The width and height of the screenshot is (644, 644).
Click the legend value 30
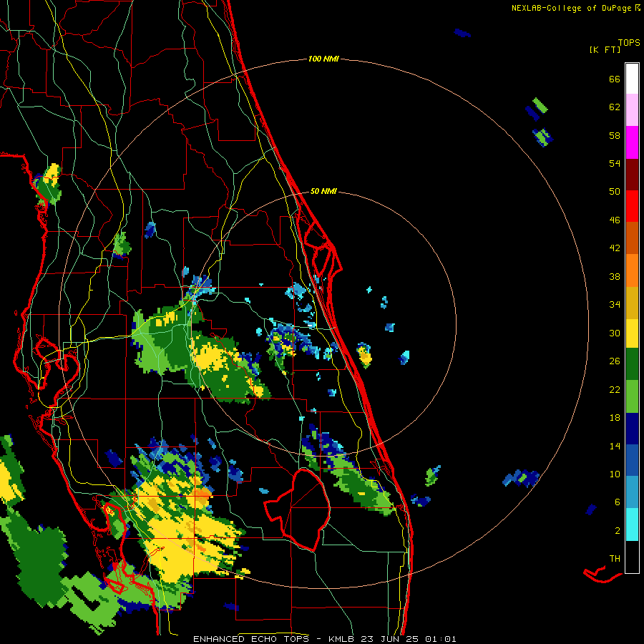(615, 333)
